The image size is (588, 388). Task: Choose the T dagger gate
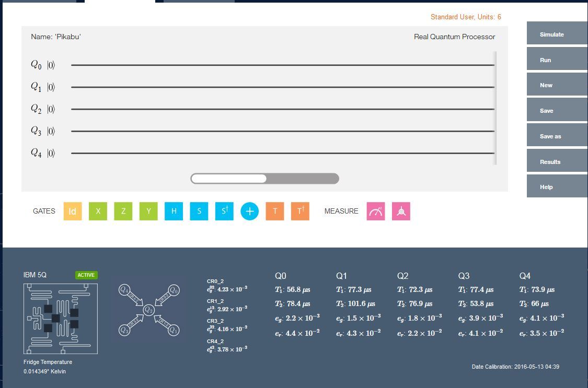pos(300,211)
